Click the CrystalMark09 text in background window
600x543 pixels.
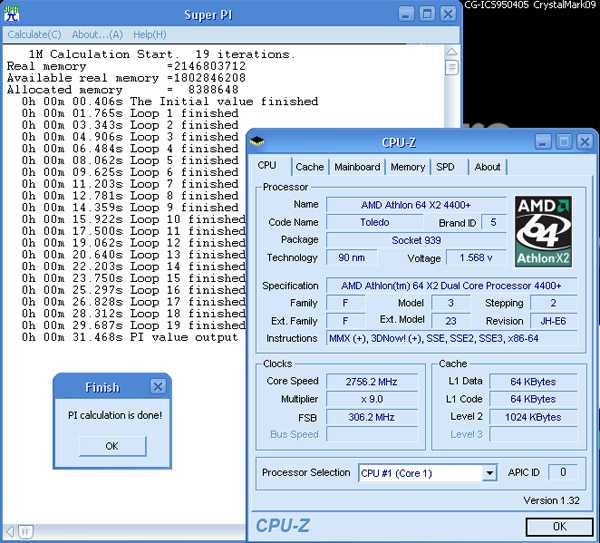coord(564,5)
